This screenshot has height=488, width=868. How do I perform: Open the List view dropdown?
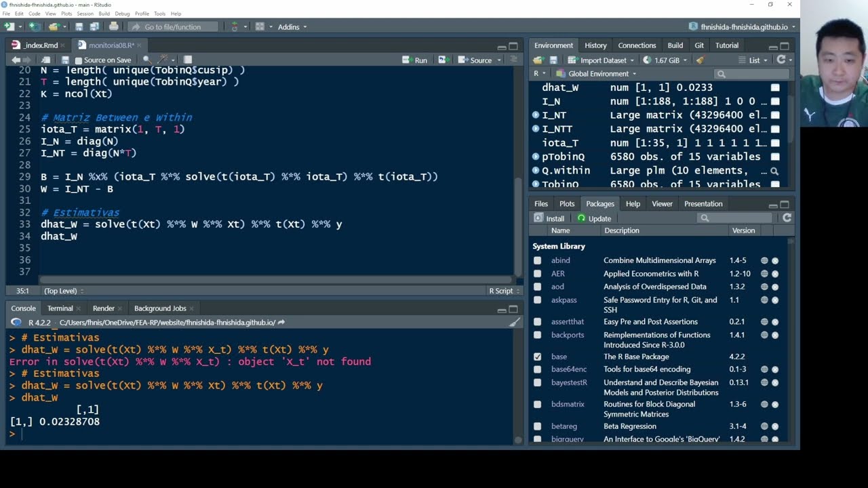pos(753,60)
